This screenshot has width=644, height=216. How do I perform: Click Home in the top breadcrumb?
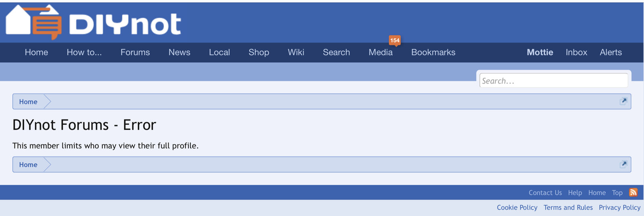pyautogui.click(x=28, y=102)
